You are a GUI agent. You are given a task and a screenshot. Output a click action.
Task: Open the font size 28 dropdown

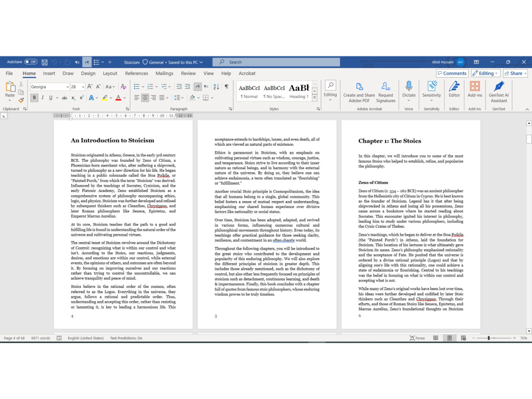[83, 87]
